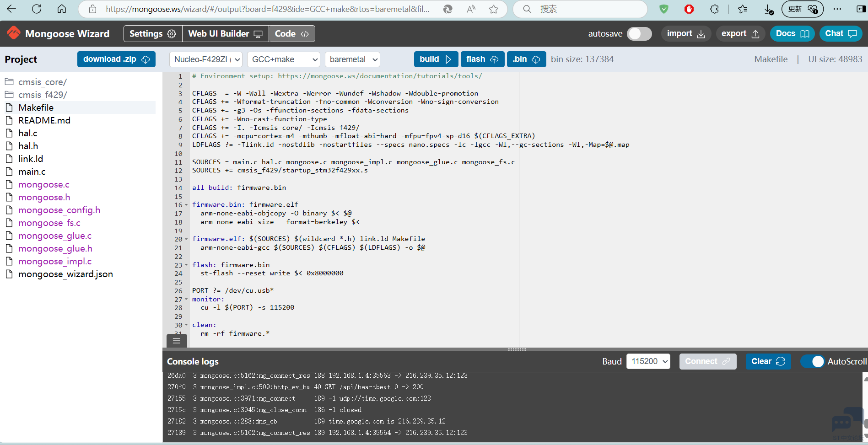This screenshot has width=868, height=445.
Task: Collapse the firmware.elf rule at line 20
Action: click(x=186, y=239)
